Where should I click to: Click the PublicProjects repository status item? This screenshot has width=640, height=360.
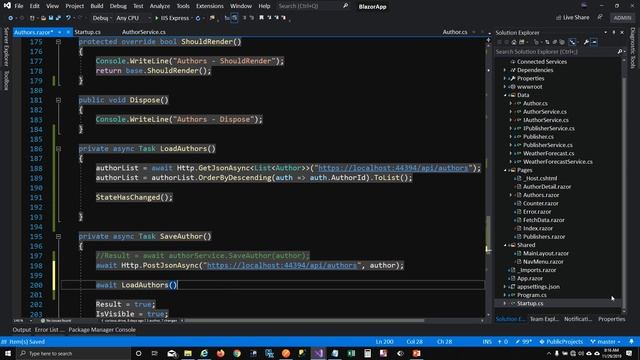[561, 342]
